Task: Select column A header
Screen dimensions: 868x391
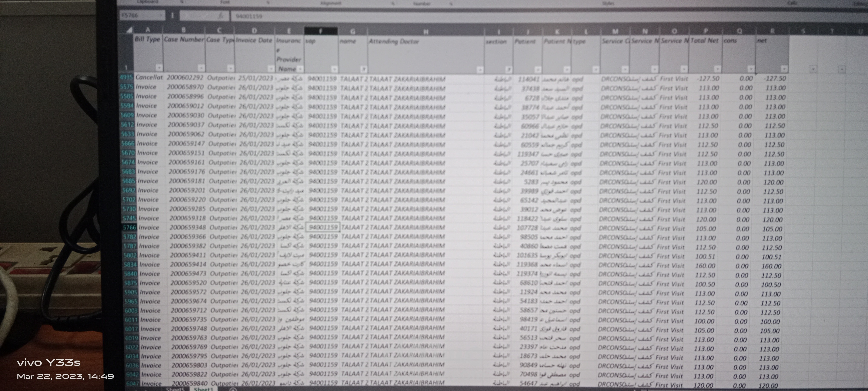Action: pyautogui.click(x=148, y=30)
